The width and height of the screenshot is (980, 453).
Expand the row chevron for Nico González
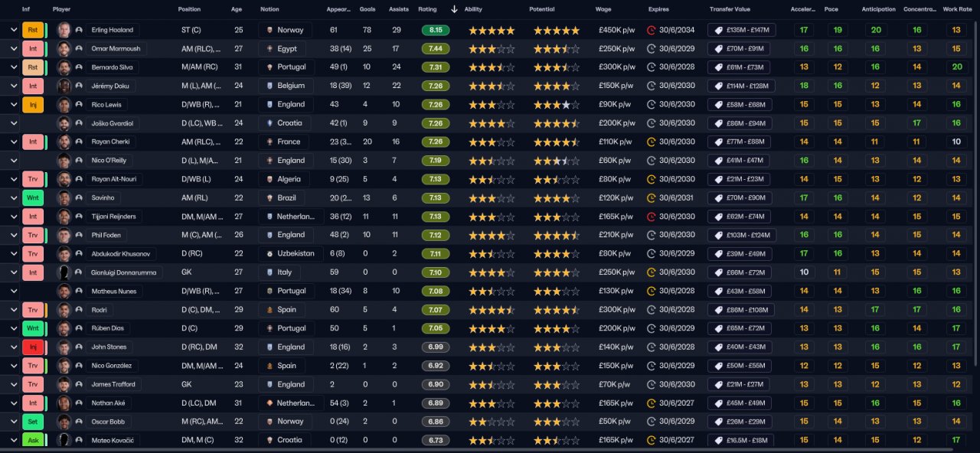coord(13,366)
